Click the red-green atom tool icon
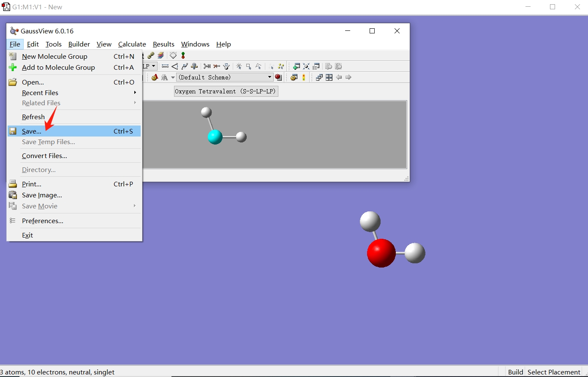 (183, 55)
